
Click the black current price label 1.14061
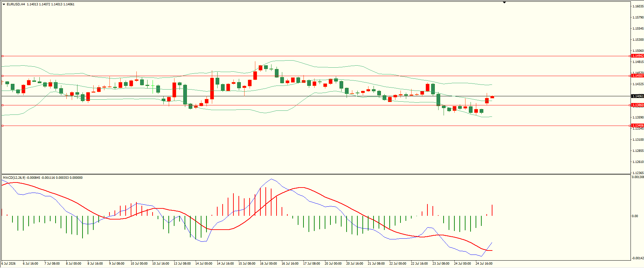[637, 96]
